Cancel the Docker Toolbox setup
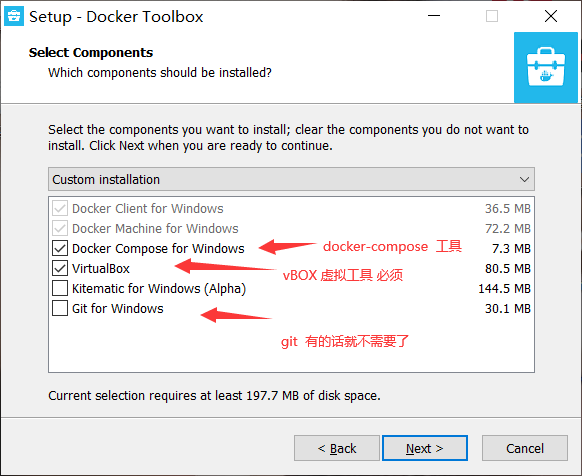This screenshot has height=476, width=582. (525, 448)
